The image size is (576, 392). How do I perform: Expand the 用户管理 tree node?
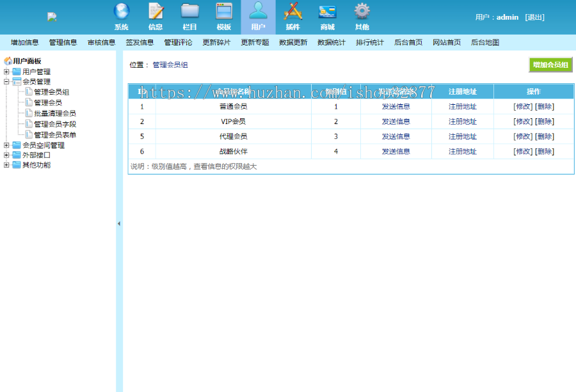point(6,72)
